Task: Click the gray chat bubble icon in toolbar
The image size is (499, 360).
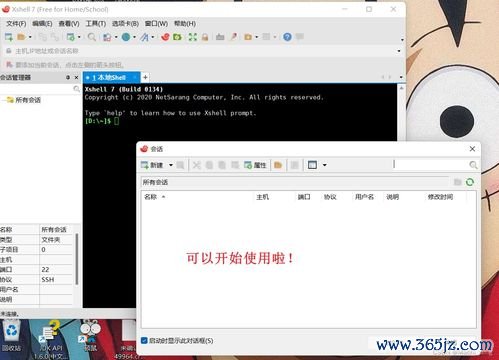Action: pyautogui.click(x=300, y=37)
